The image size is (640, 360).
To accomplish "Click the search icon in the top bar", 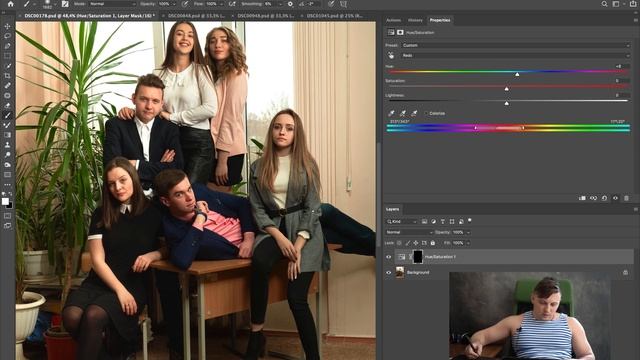I will point(604,4).
